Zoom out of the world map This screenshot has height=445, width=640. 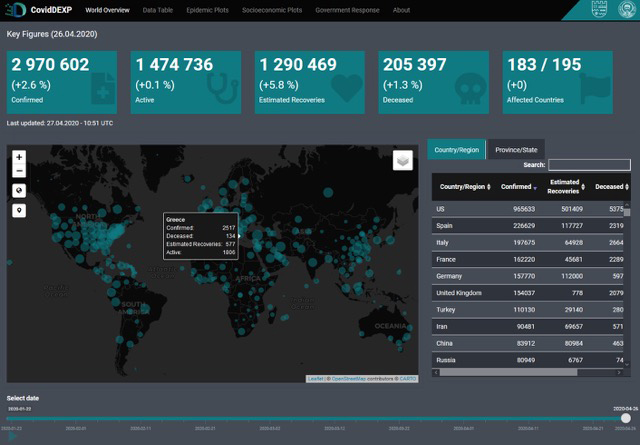tap(19, 171)
